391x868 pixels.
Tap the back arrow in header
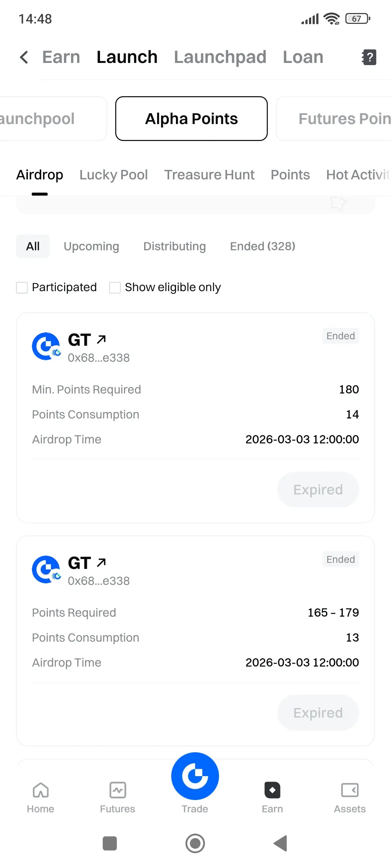coord(24,57)
